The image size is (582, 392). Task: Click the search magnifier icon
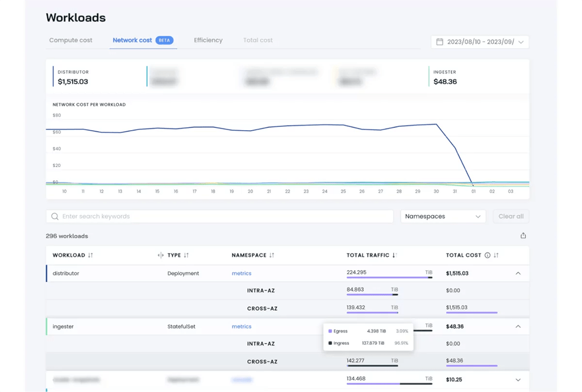pyautogui.click(x=55, y=216)
